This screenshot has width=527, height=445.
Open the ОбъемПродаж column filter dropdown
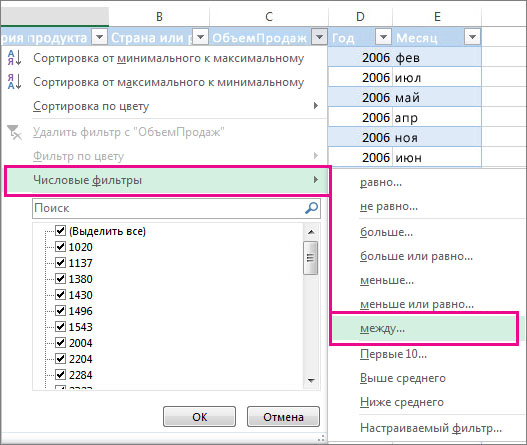pyautogui.click(x=319, y=37)
